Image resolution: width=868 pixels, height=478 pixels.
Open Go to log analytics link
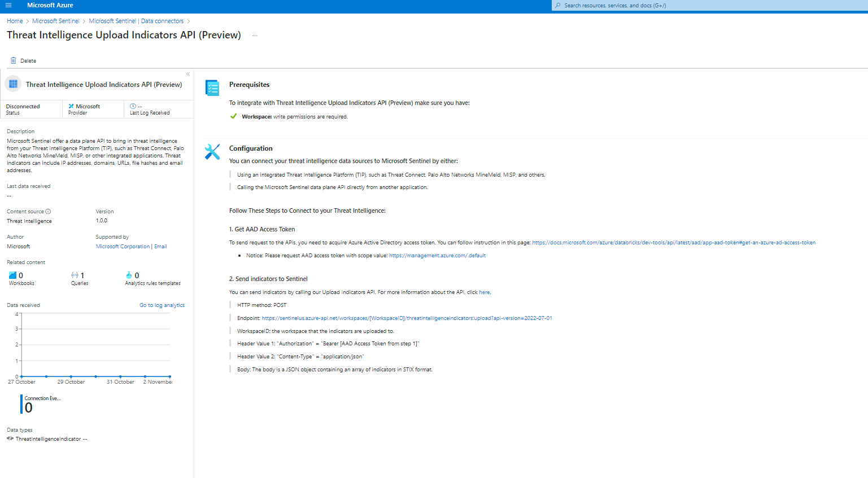(x=162, y=305)
